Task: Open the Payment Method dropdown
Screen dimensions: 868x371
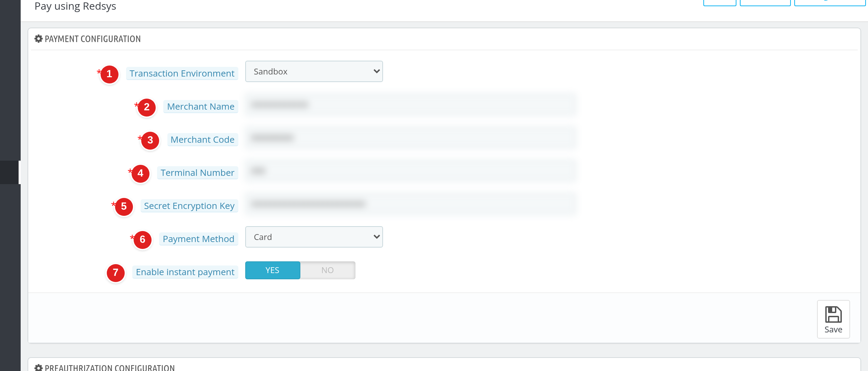Action: coord(314,237)
